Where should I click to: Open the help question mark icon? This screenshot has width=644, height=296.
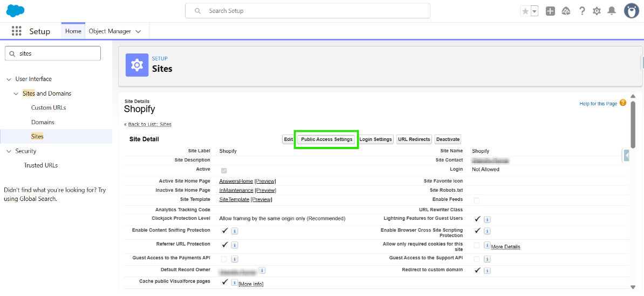click(582, 11)
